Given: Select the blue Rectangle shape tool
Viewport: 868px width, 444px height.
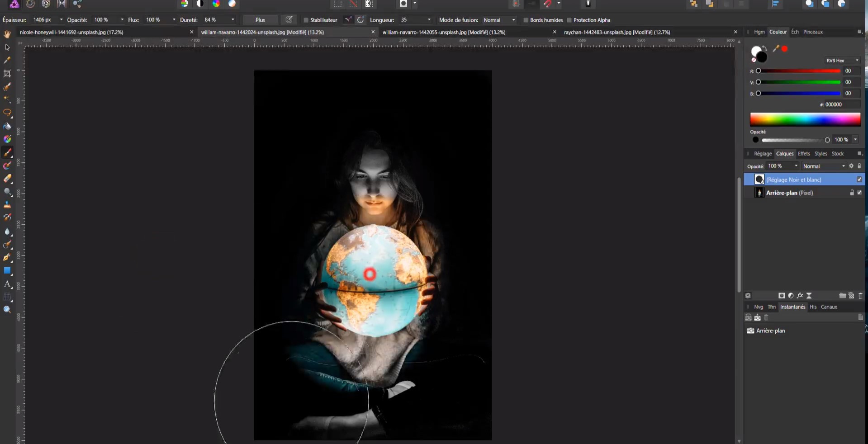Looking at the screenshot, I should pos(7,270).
